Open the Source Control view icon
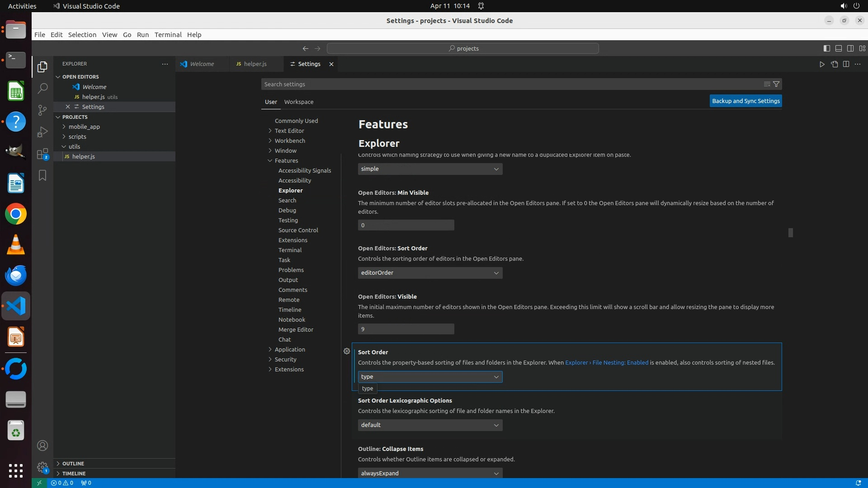The image size is (868, 488). [x=42, y=110]
